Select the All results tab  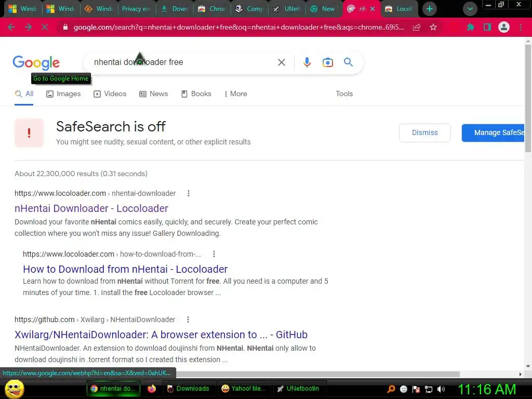(24, 94)
